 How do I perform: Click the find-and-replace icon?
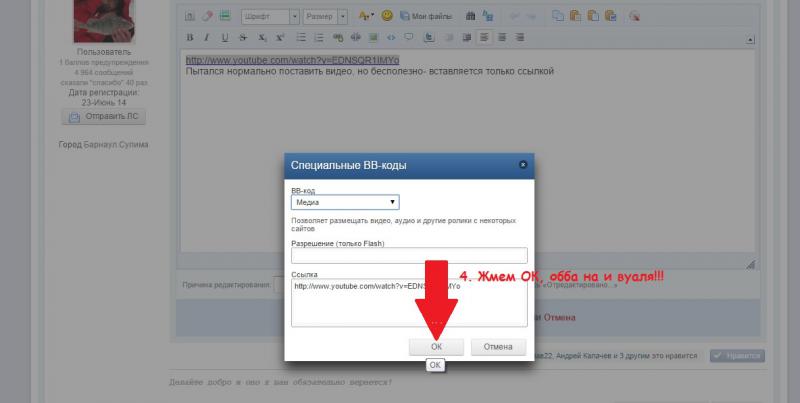click(x=488, y=16)
